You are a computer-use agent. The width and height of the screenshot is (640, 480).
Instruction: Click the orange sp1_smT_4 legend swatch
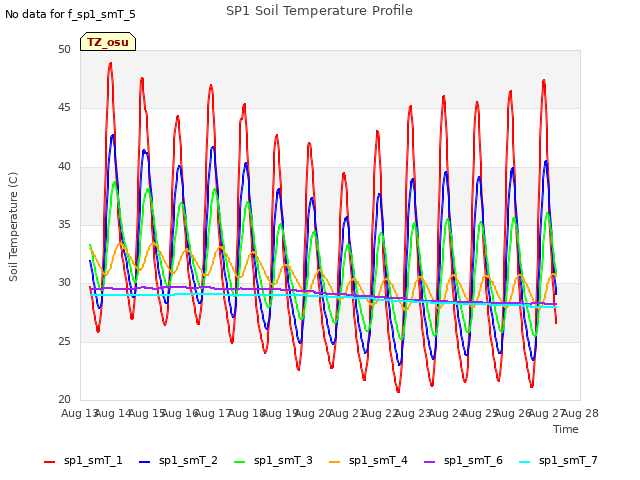coord(334,462)
